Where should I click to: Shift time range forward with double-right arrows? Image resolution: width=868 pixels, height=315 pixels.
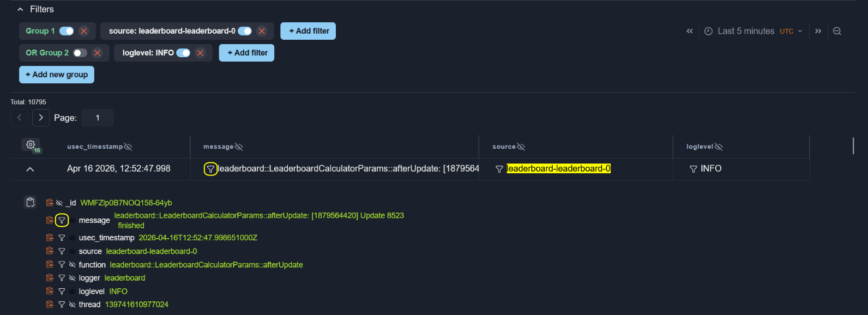click(x=818, y=31)
